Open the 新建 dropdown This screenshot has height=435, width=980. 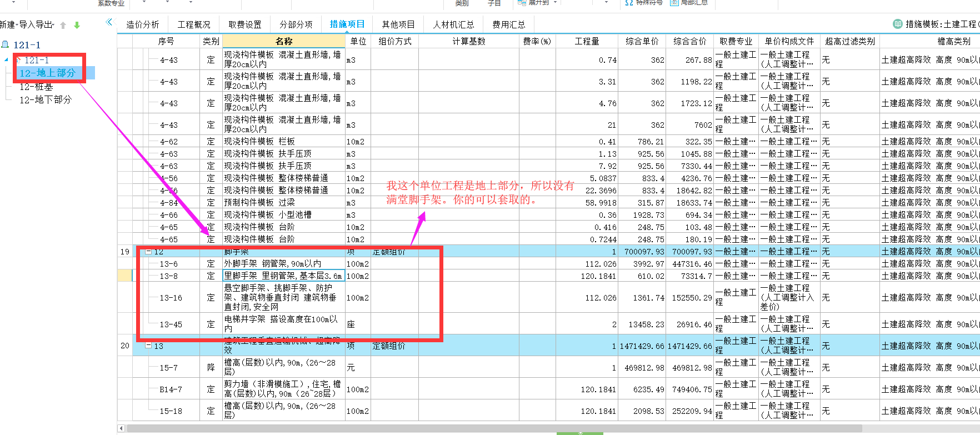tap(9, 25)
